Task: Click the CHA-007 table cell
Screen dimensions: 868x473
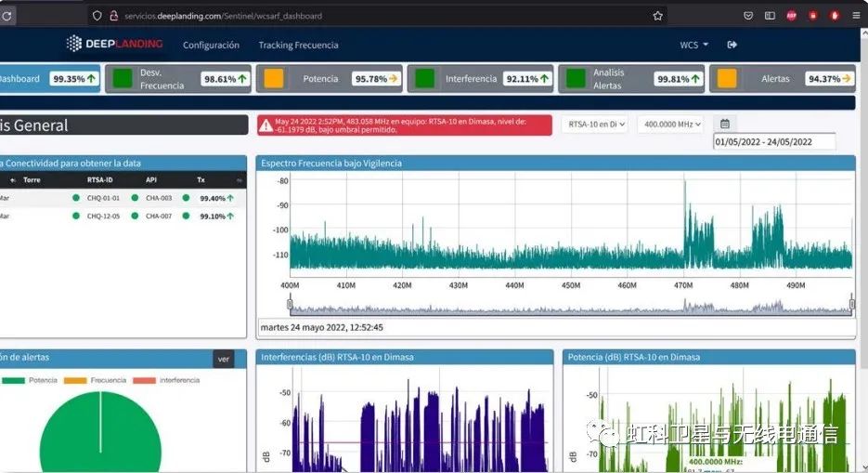Action: coord(159,216)
